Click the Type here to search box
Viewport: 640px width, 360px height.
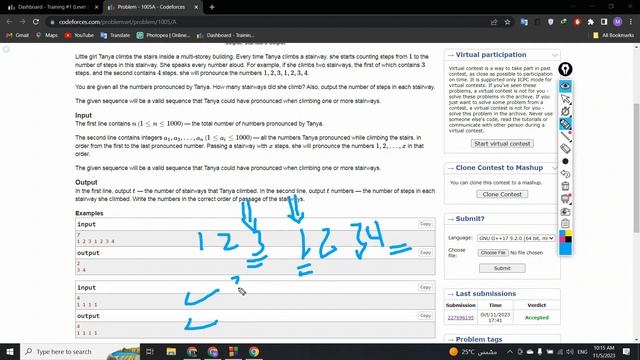tap(80, 351)
